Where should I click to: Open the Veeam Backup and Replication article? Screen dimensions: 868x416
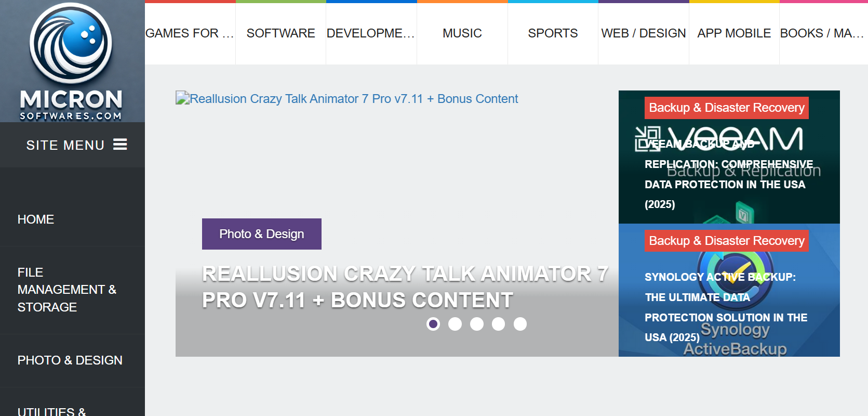click(x=729, y=174)
